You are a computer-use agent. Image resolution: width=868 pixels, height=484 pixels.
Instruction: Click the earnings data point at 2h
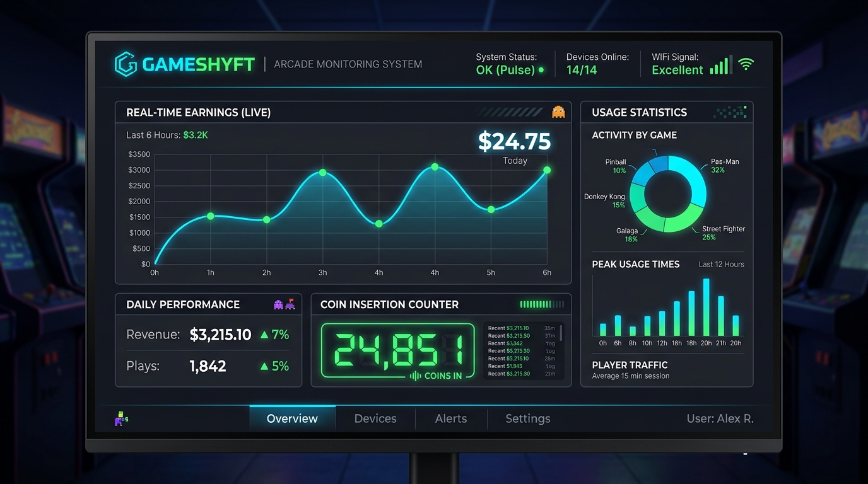pyautogui.click(x=267, y=219)
